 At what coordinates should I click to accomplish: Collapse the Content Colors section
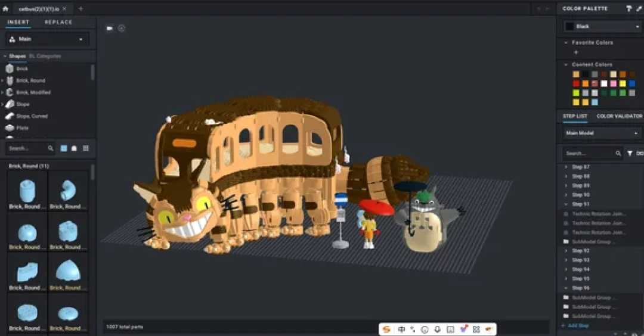(x=566, y=65)
